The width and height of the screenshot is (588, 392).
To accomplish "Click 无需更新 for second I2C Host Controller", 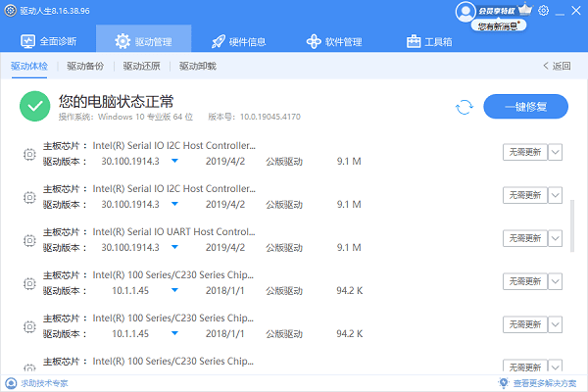I will (525, 195).
